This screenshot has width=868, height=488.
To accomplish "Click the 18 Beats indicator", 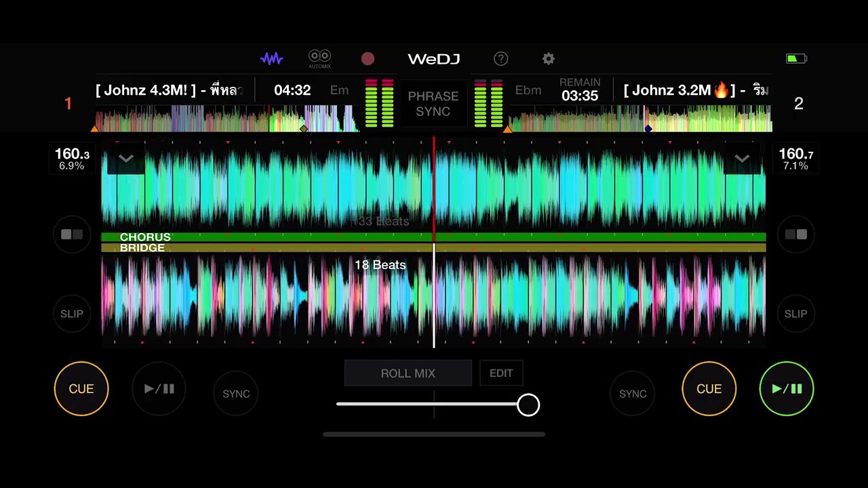I will point(380,265).
